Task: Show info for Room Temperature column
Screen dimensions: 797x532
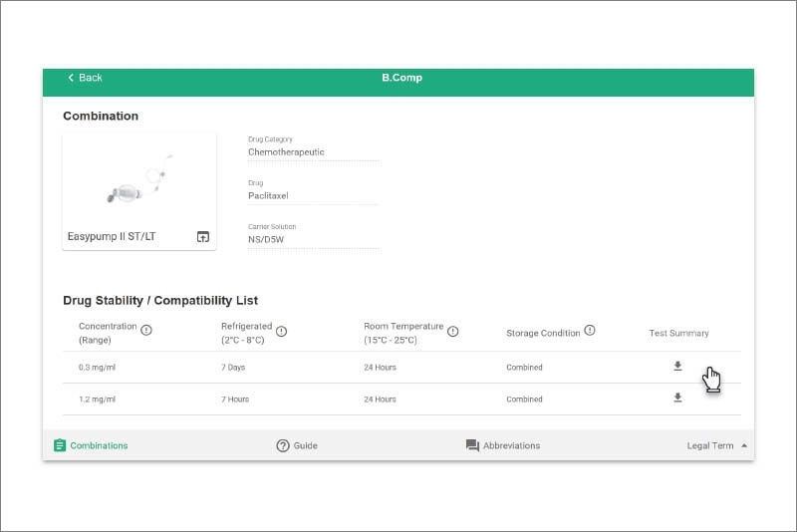Action: coord(453,332)
